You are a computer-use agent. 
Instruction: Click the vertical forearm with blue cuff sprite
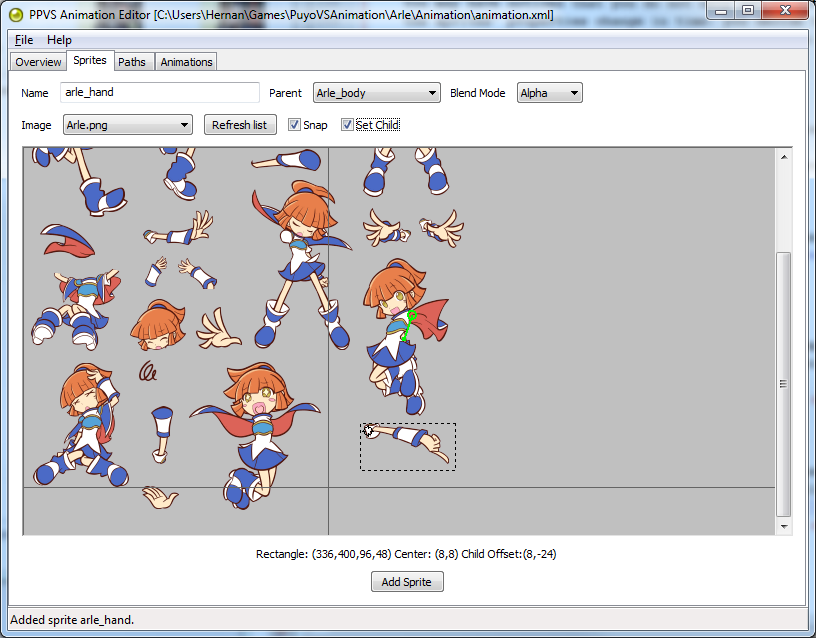(x=162, y=435)
